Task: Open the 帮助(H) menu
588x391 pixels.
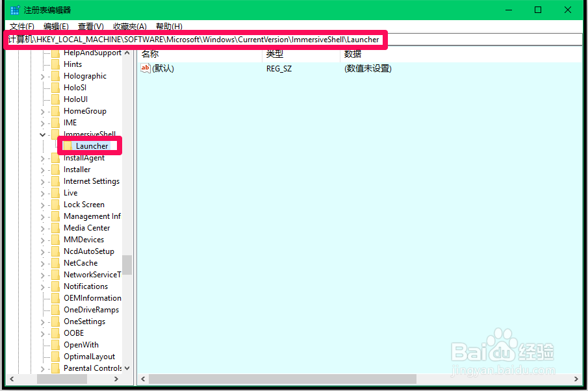Action: [169, 26]
